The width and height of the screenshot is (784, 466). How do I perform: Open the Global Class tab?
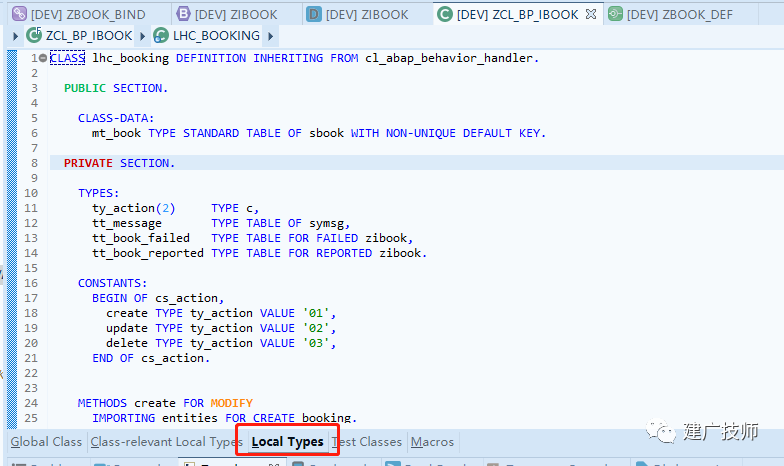pyautogui.click(x=46, y=442)
